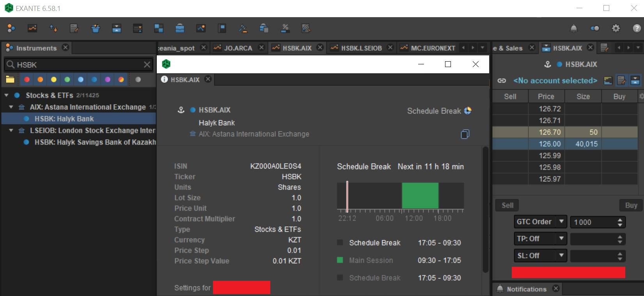The width and height of the screenshot is (644, 296).
Task: Open the briefcase calculator icon in toolbar
Action: (264, 28)
